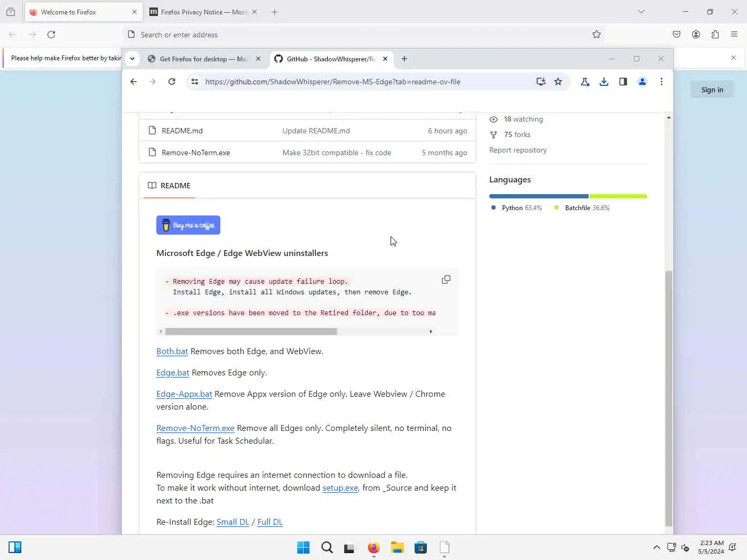Open Firefox View icon in tab bar

coord(11,12)
